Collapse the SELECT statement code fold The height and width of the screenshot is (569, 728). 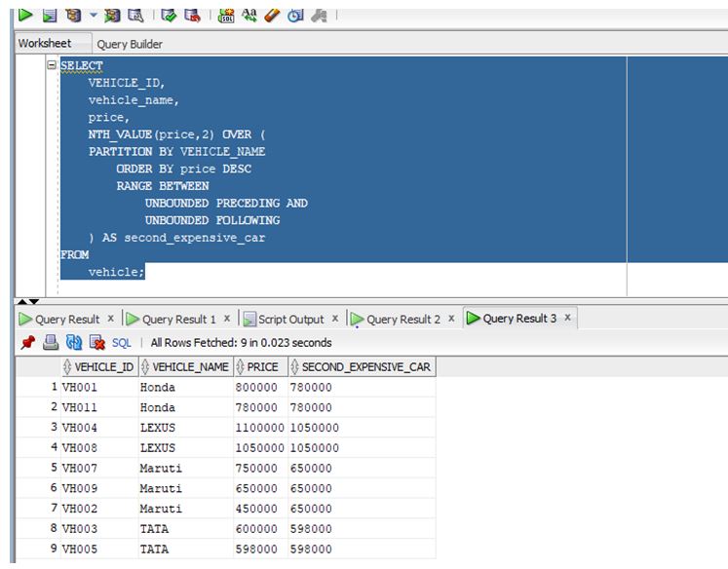(x=52, y=65)
